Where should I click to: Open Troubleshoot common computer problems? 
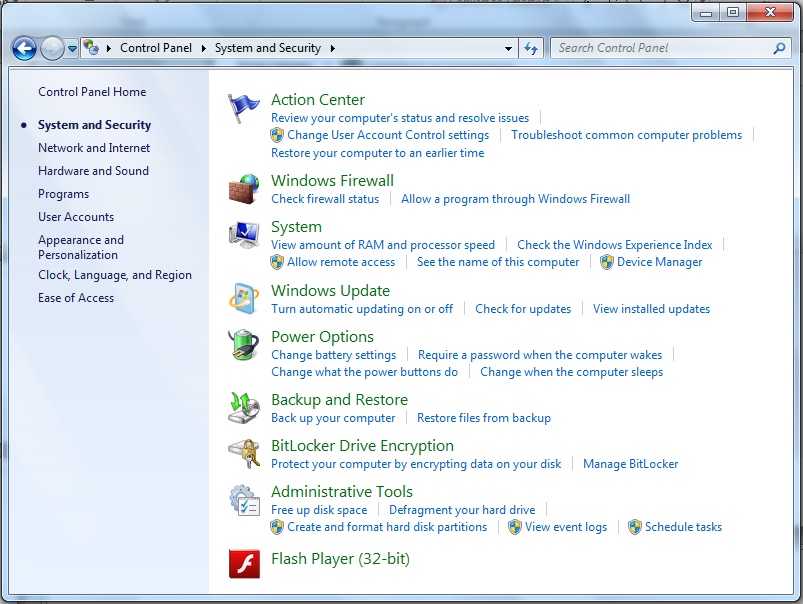pos(626,135)
